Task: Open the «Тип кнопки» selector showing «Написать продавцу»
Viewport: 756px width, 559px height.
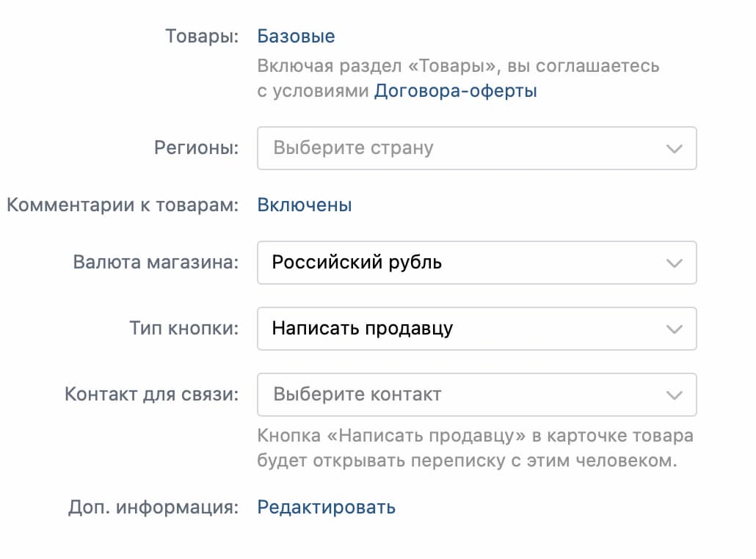Action: 477,329
